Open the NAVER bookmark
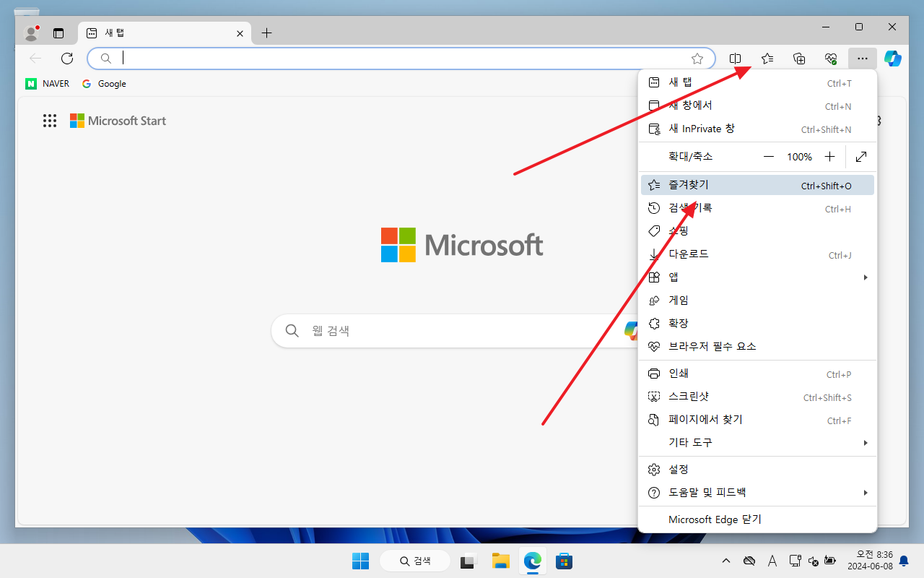Screen dimensions: 924x578 [x=48, y=84]
